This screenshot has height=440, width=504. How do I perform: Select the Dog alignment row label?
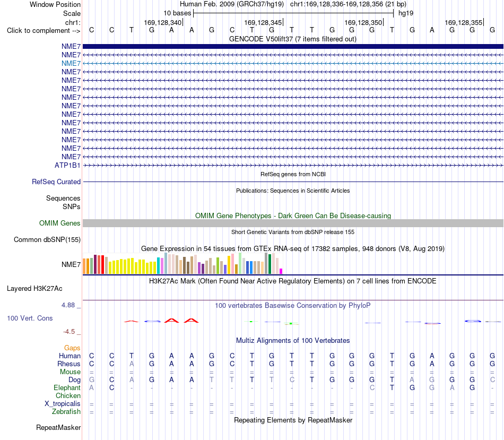(x=75, y=380)
